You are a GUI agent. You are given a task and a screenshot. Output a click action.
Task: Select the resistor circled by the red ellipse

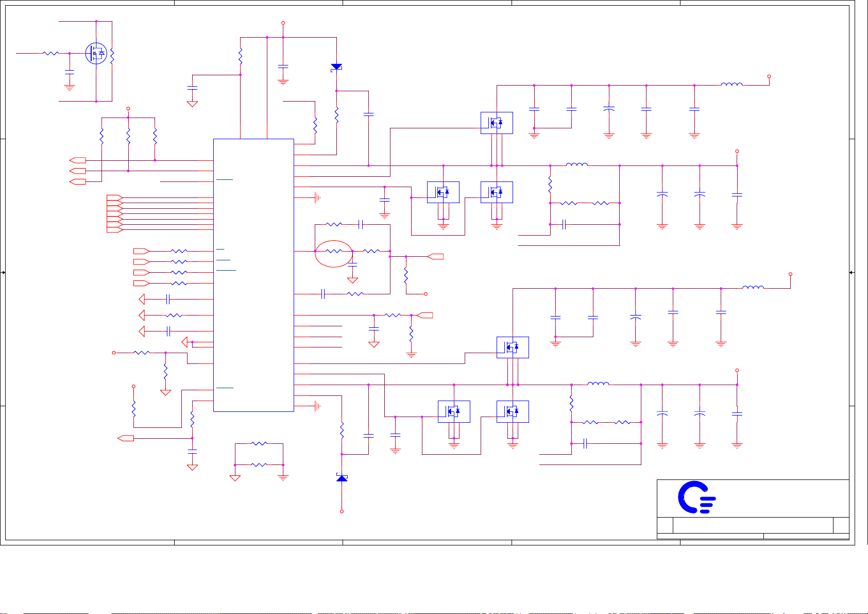334,251
